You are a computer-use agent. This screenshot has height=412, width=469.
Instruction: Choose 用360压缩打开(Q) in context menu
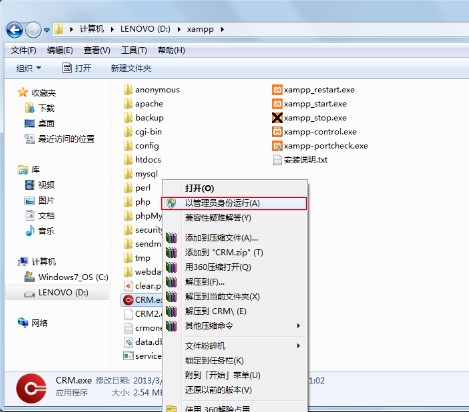[x=235, y=267]
